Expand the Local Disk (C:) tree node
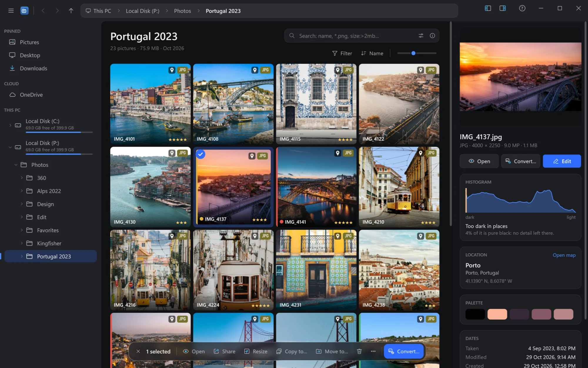 pyautogui.click(x=10, y=125)
